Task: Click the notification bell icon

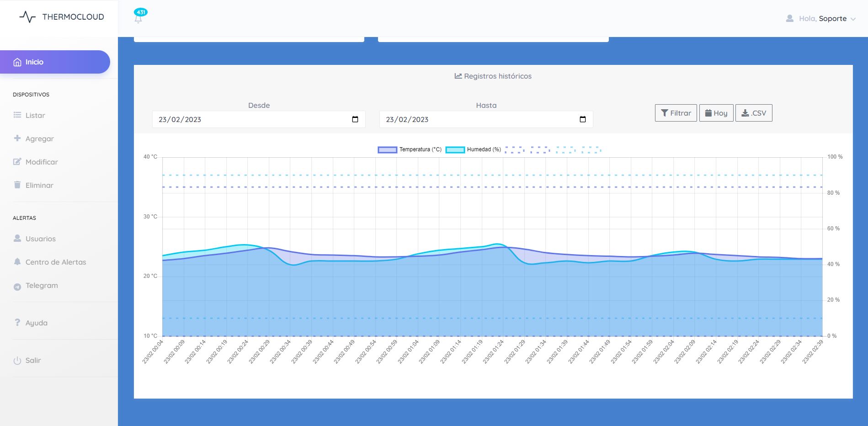Action: 138,19
